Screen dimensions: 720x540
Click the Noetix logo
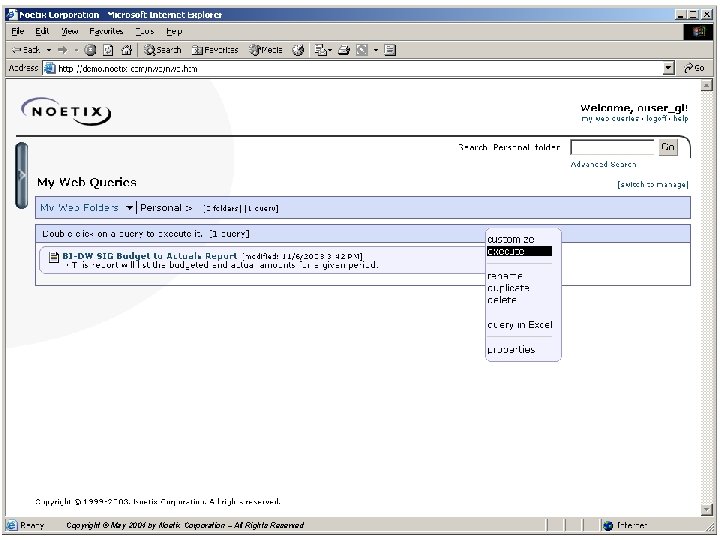pyautogui.click(x=66, y=112)
